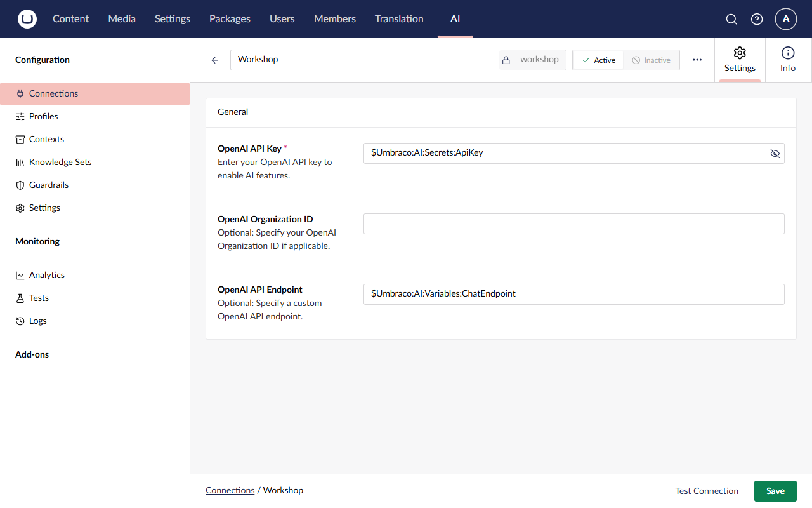Focus the Workshop name field
Screen dimensions: 812x508
pyautogui.click(x=365, y=60)
